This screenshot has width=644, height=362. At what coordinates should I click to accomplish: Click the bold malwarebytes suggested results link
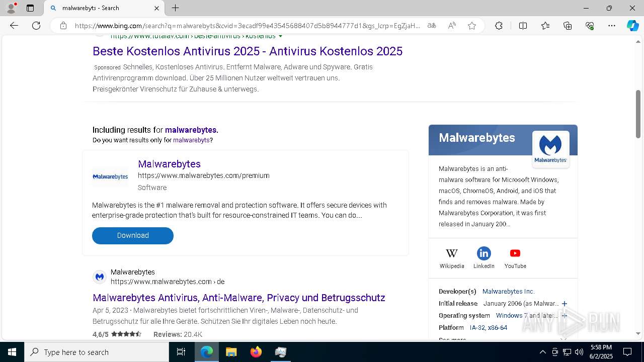191,130
